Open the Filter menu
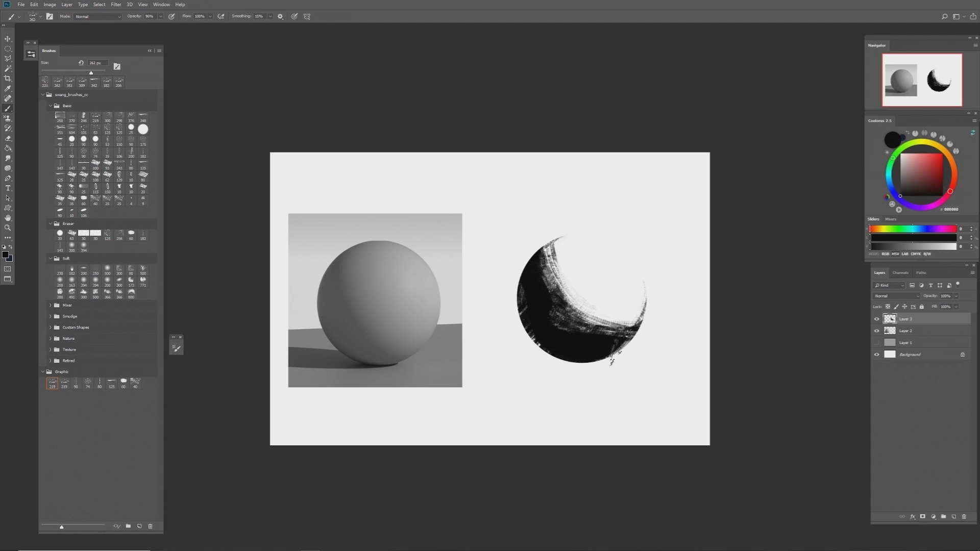The height and width of the screenshot is (551, 980). coord(116,5)
